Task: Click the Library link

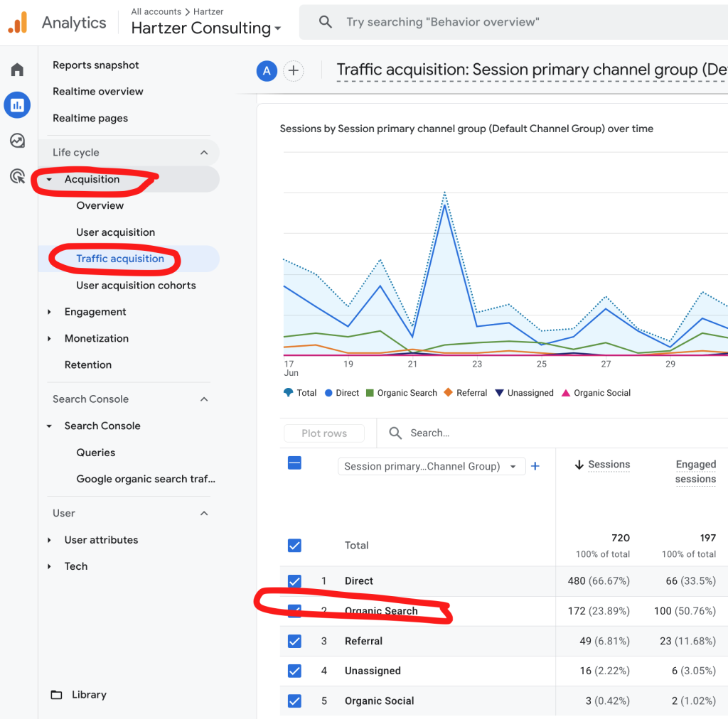Action: pos(89,694)
